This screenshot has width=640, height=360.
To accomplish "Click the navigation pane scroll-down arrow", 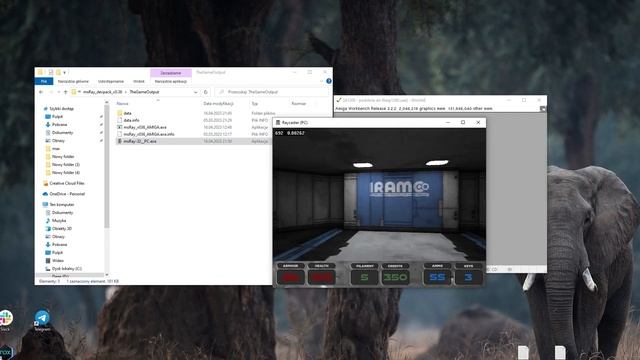I will (107, 275).
